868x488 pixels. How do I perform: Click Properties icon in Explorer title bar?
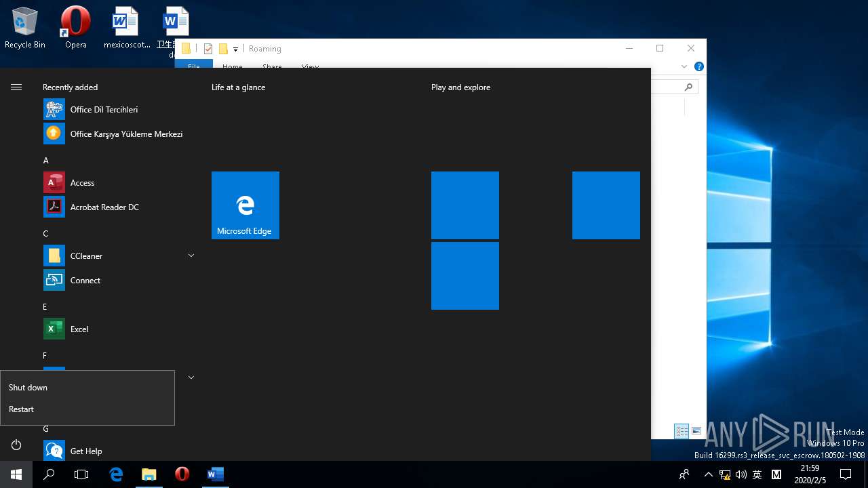pyautogui.click(x=208, y=49)
